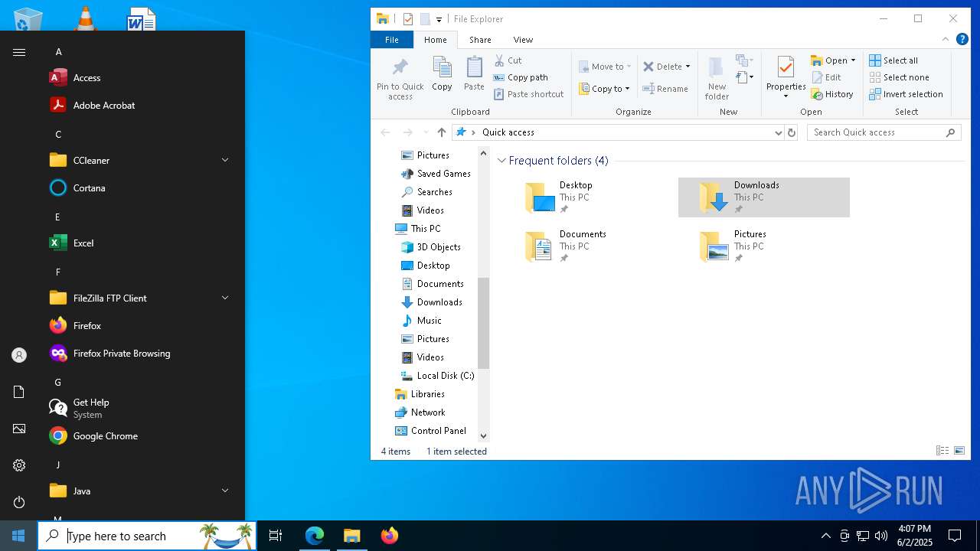Click Select all in the ribbon
Image resolution: width=980 pixels, height=551 pixels.
(x=893, y=60)
